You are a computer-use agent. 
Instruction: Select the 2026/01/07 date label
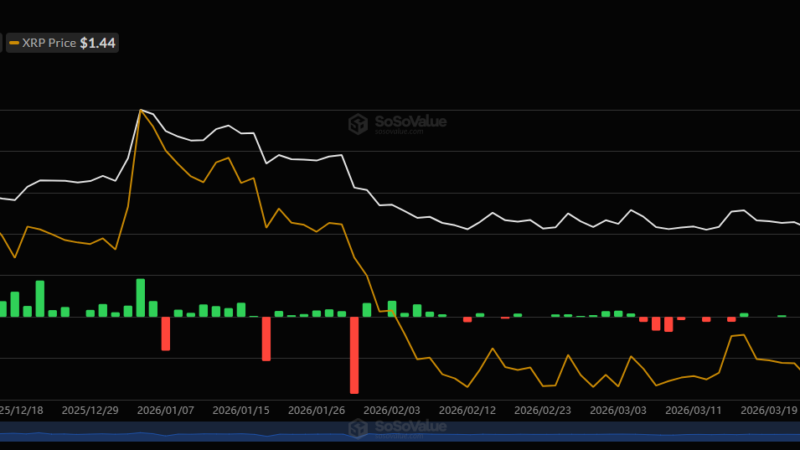tap(165, 410)
